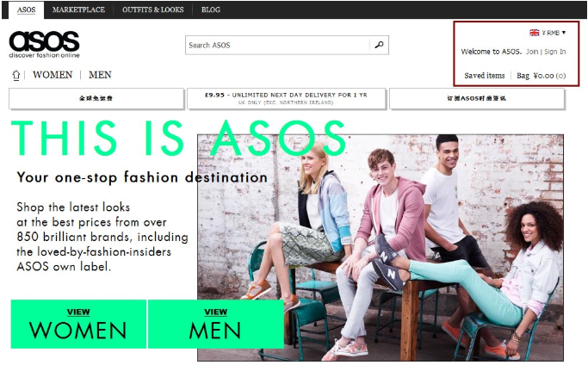Viewport: 588px width, 365px height.
Task: Click the left Chinese promo banner
Action: pos(96,99)
